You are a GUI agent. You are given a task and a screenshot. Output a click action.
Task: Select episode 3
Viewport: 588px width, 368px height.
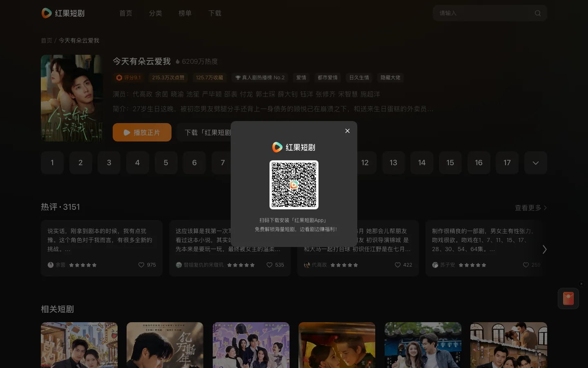pyautogui.click(x=109, y=163)
